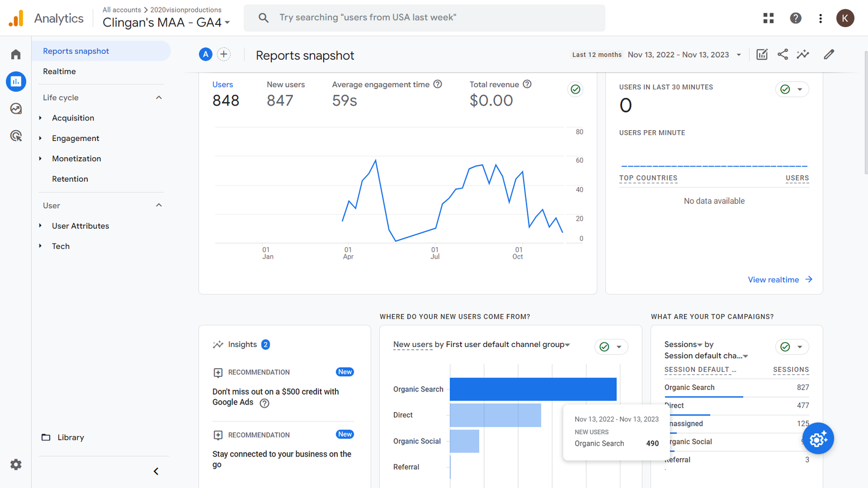The height and width of the screenshot is (488, 868).
Task: Open the Google apps grid icon
Action: click(768, 18)
